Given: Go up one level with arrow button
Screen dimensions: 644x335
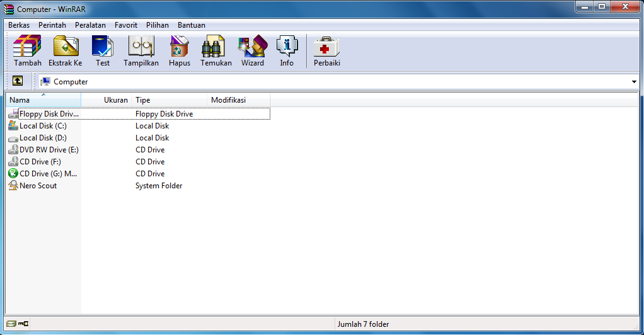Looking at the screenshot, I should tap(18, 81).
